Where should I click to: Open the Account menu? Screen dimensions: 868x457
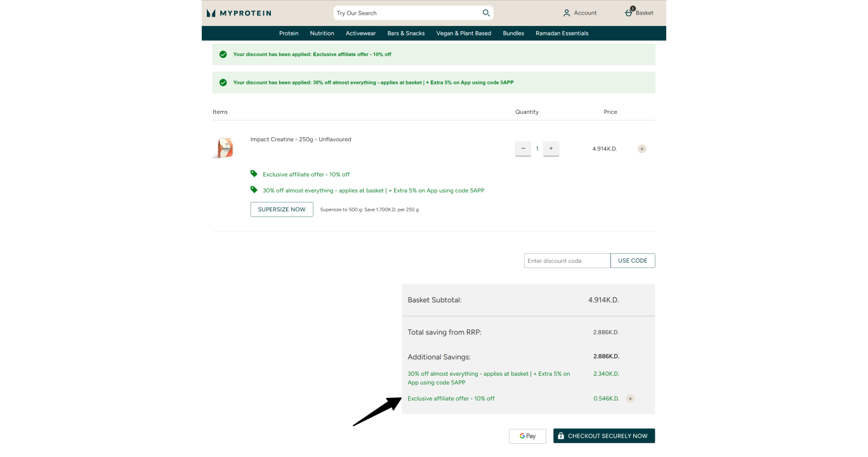580,13
